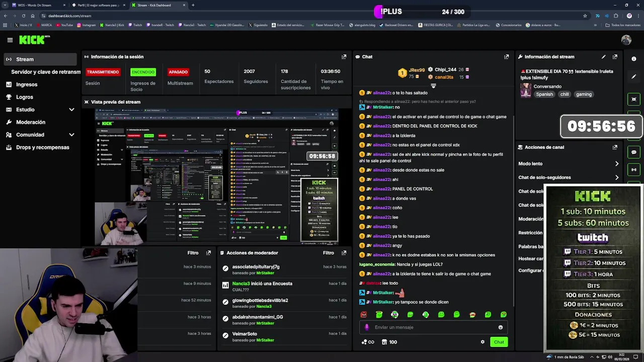Edit stream info with the pencil icon in the Información del stream header
The image size is (644, 362).
pos(603,57)
